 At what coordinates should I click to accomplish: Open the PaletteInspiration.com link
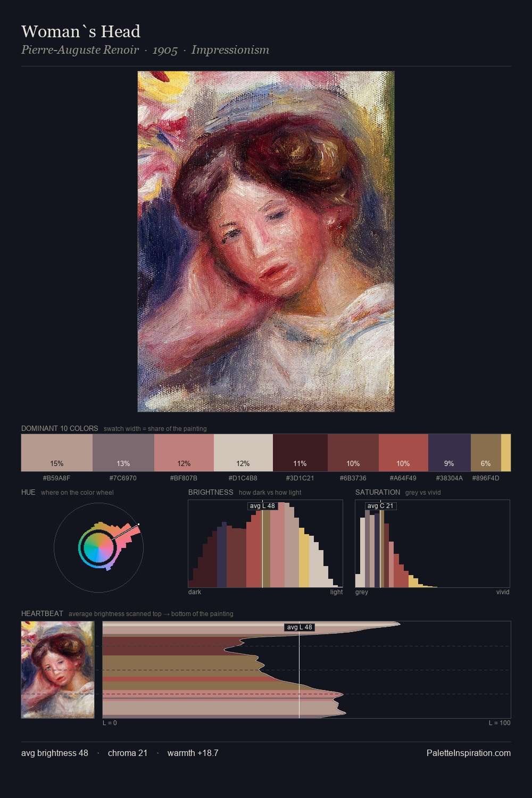[469, 753]
